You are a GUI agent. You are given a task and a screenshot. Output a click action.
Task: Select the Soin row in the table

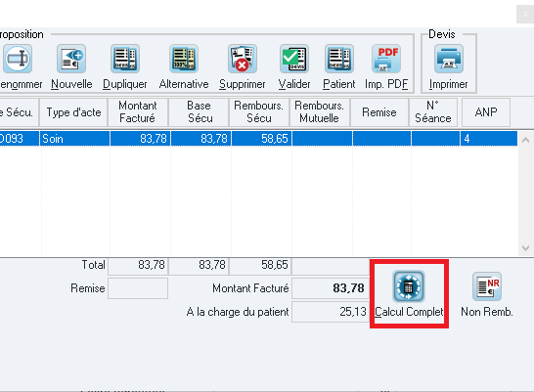point(258,139)
